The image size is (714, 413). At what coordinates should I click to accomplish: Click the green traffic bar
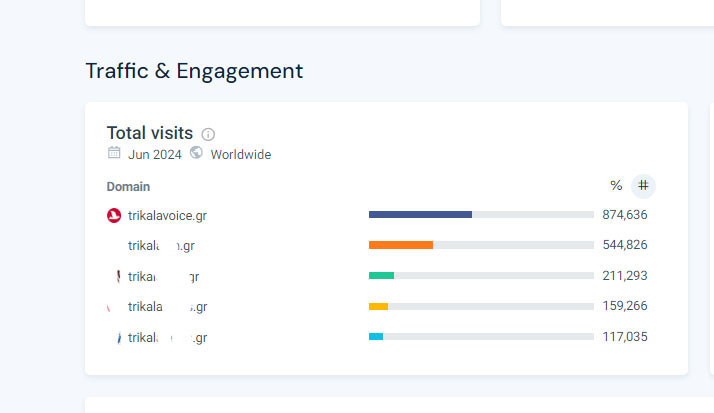[381, 276]
